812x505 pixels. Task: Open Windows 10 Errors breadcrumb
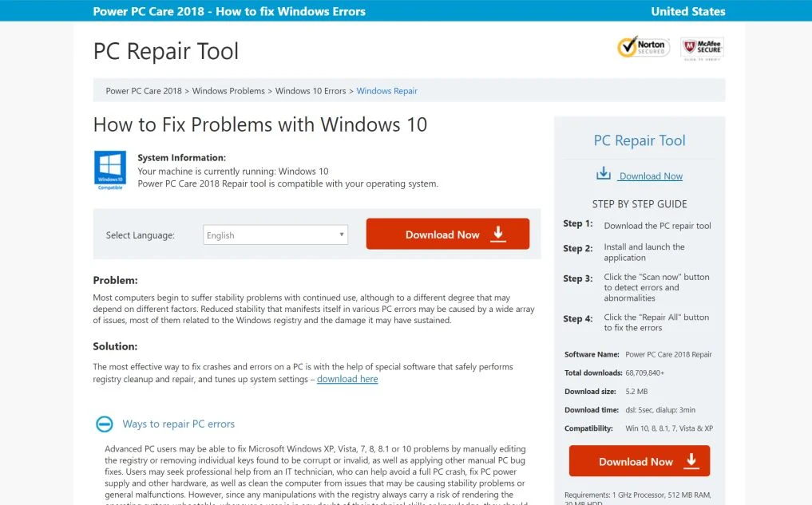[311, 91]
